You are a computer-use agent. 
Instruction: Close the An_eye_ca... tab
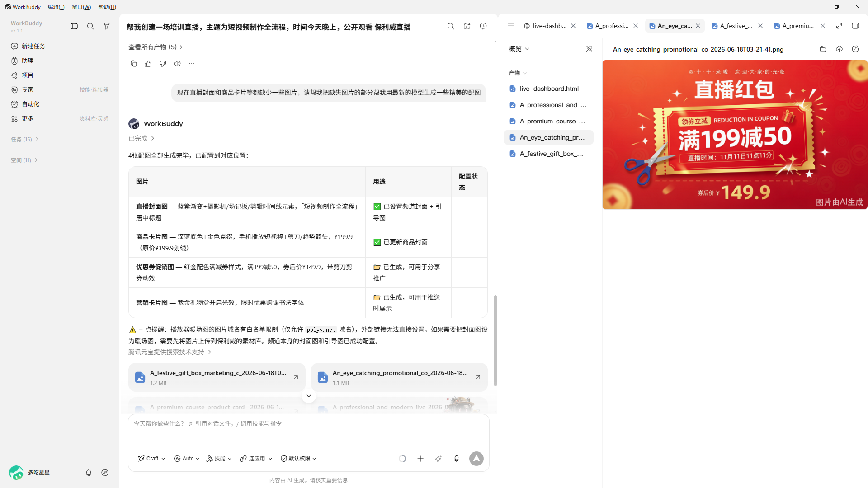(x=698, y=26)
